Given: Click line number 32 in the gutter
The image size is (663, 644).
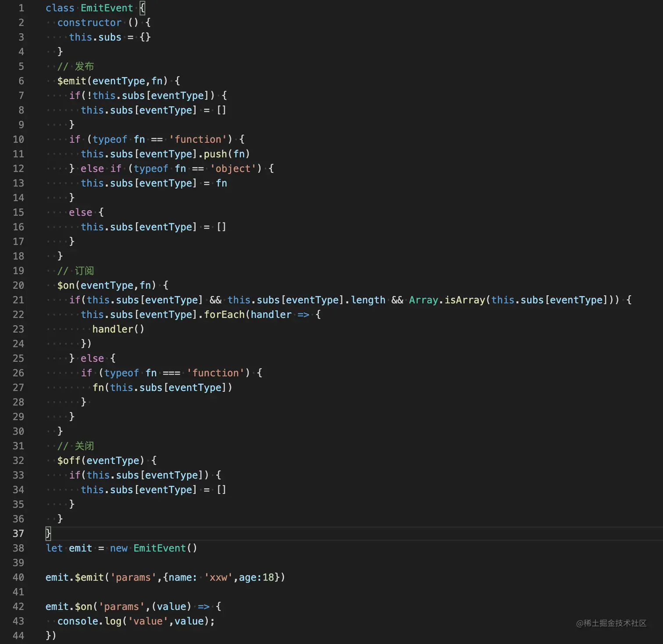Looking at the screenshot, I should coord(18,460).
